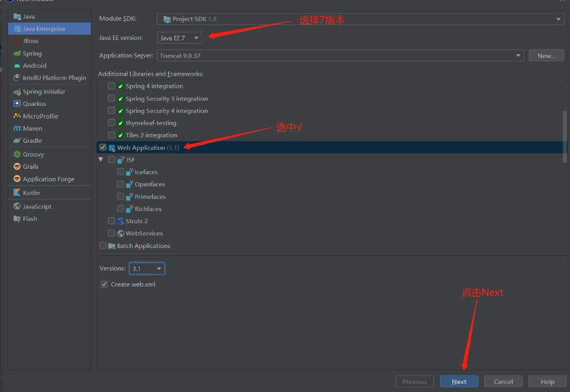Tick the Openfaces checkbox
Image resolution: width=570 pixels, height=392 pixels.
(x=121, y=184)
